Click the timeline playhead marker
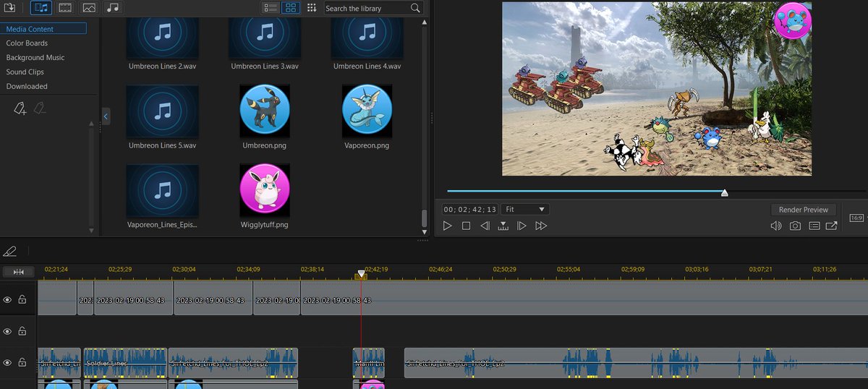Screen dimensions: 868x389 (x=361, y=275)
